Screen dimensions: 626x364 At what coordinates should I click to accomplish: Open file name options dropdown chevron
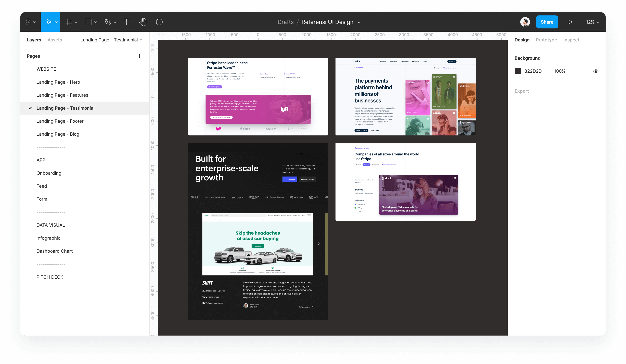[x=359, y=22]
